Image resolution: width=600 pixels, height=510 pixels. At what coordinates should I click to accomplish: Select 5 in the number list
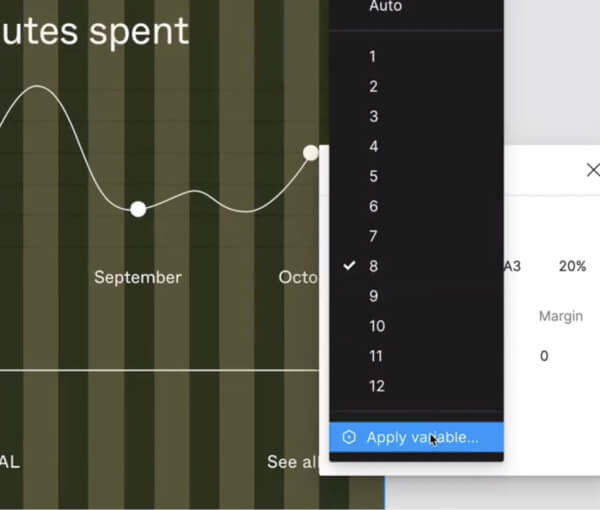click(373, 177)
